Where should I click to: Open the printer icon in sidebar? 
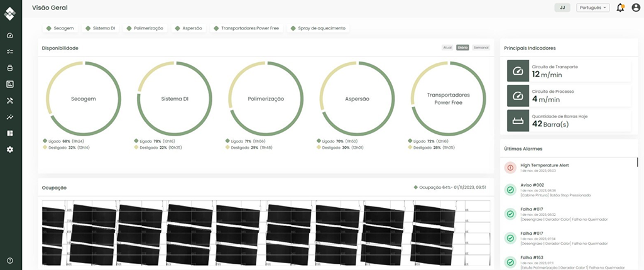coord(10,68)
